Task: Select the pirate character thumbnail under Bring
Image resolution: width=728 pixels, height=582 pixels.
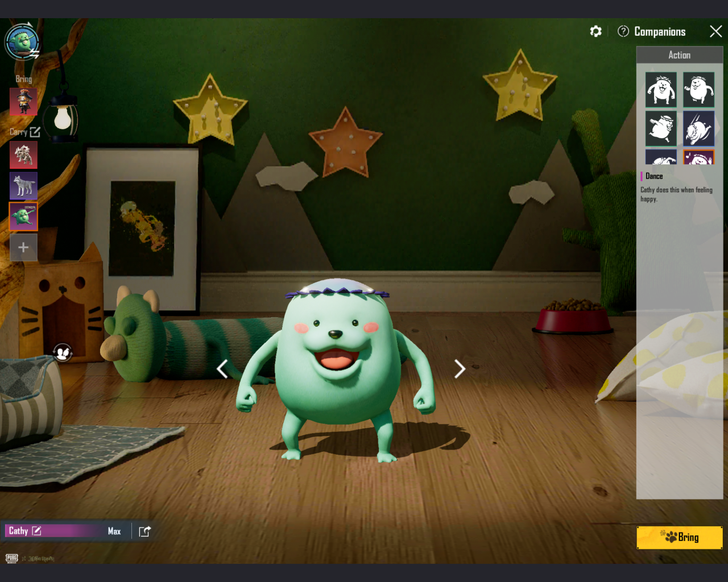Action: 23,102
